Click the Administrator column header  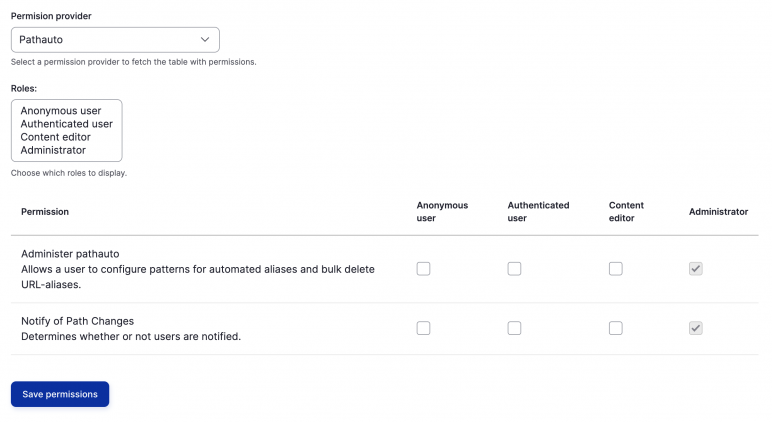pos(718,212)
